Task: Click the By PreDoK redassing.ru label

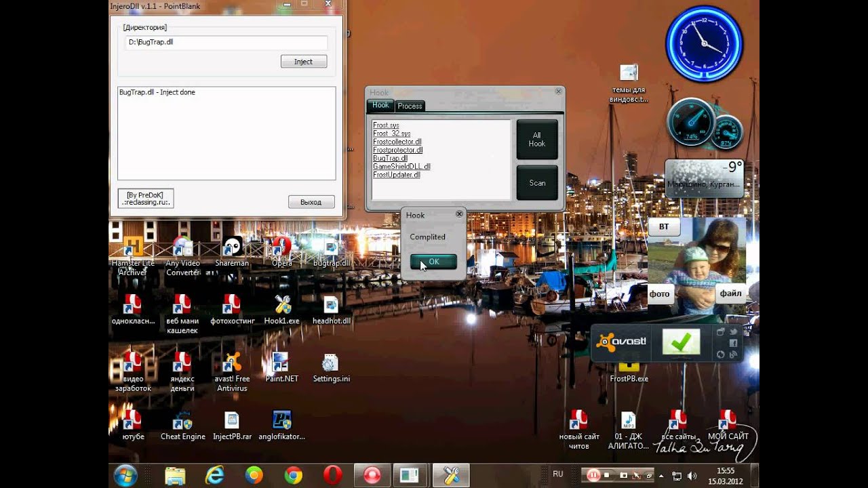Action: pyautogui.click(x=146, y=199)
